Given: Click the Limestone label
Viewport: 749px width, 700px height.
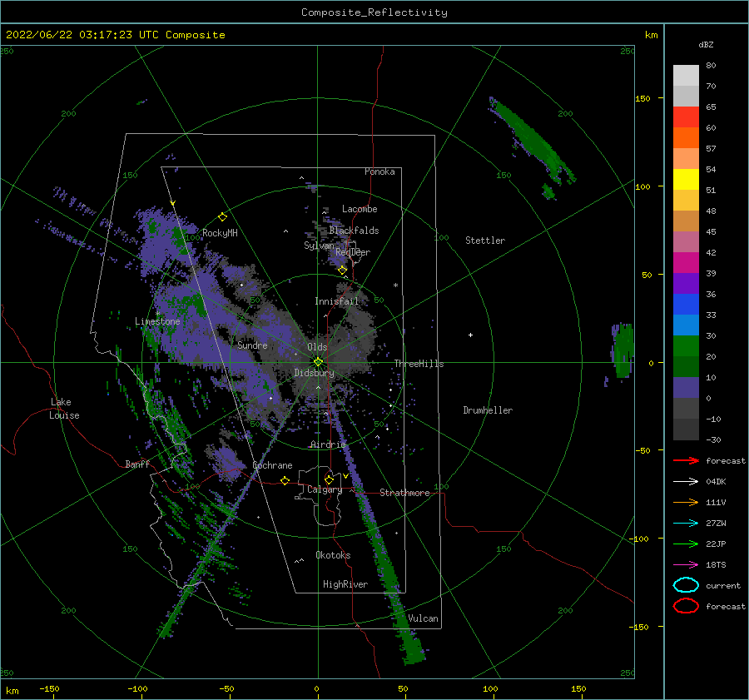Looking at the screenshot, I should click(157, 321).
